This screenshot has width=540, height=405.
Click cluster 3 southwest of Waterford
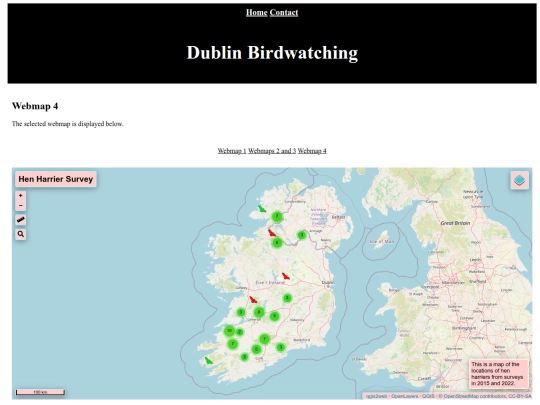point(281,347)
